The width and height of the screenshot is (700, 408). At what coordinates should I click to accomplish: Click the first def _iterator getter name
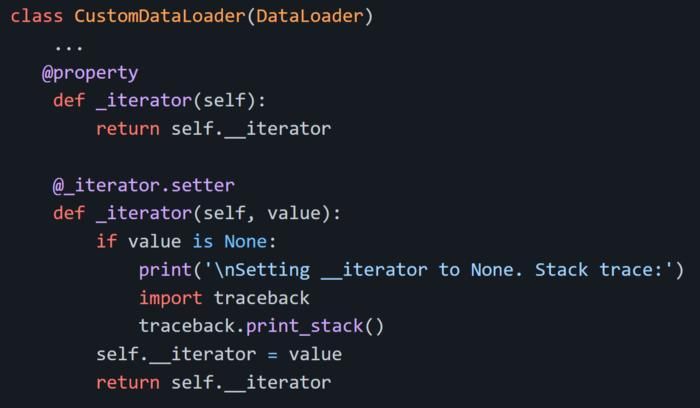(144, 101)
